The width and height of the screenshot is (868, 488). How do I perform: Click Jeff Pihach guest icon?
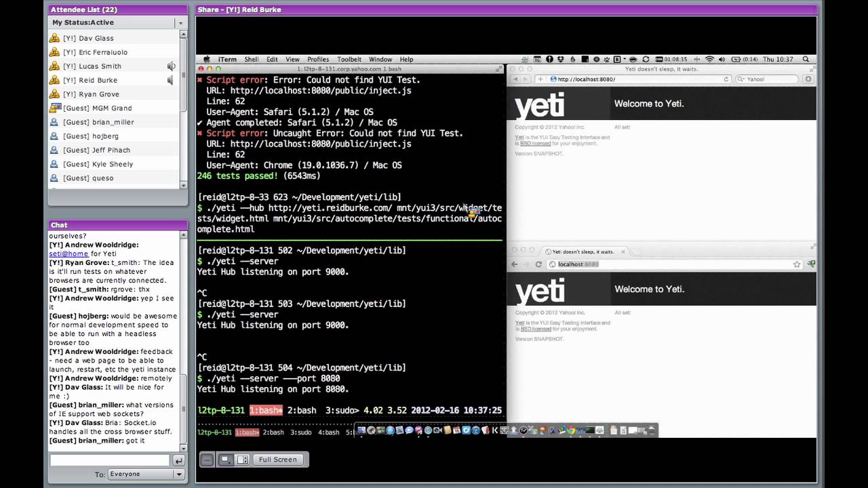[x=54, y=150]
